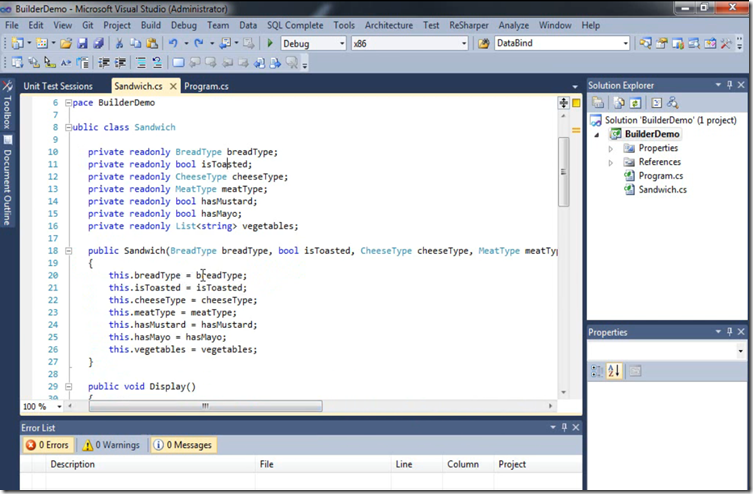Click the Solution Explorer Properties icon
The image size is (753, 494).
point(598,103)
